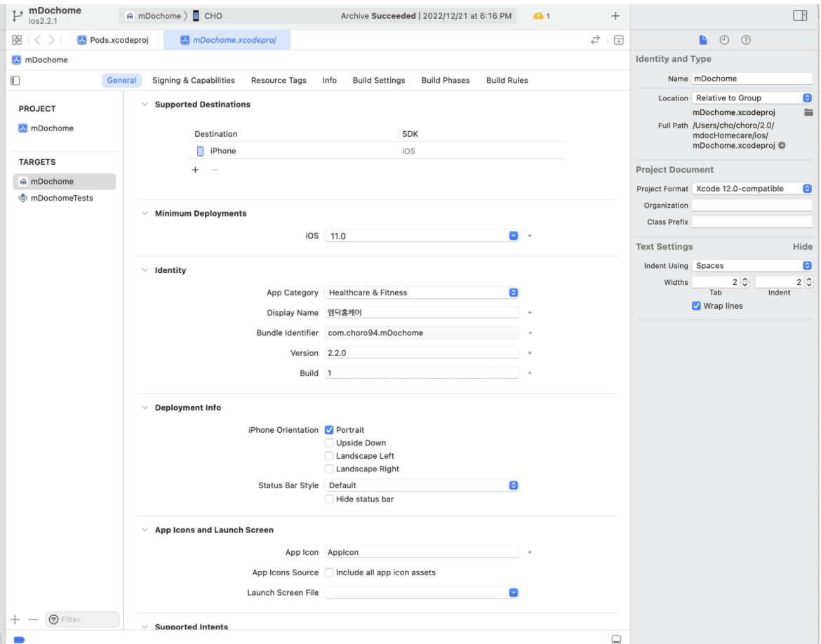
Task: Reveal full path in Finder arrow
Action: pos(782,145)
